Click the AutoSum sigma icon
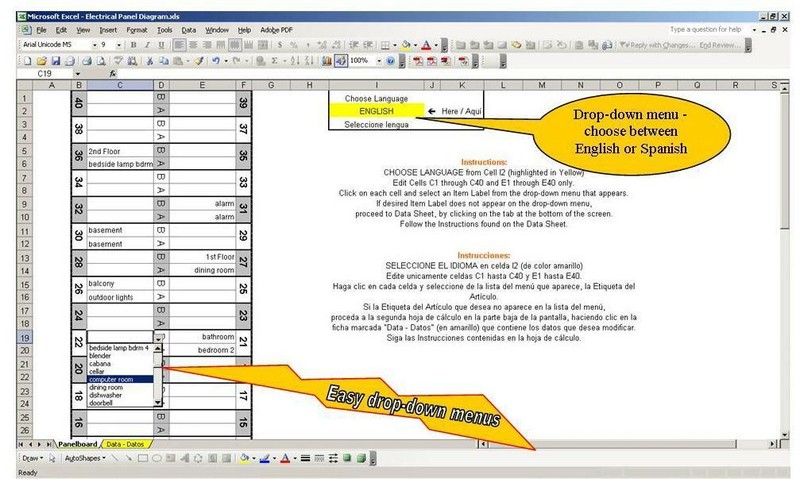 pyautogui.click(x=274, y=61)
